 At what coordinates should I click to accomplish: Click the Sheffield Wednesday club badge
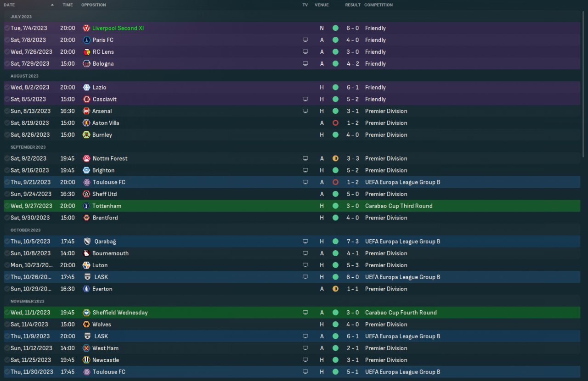(86, 313)
